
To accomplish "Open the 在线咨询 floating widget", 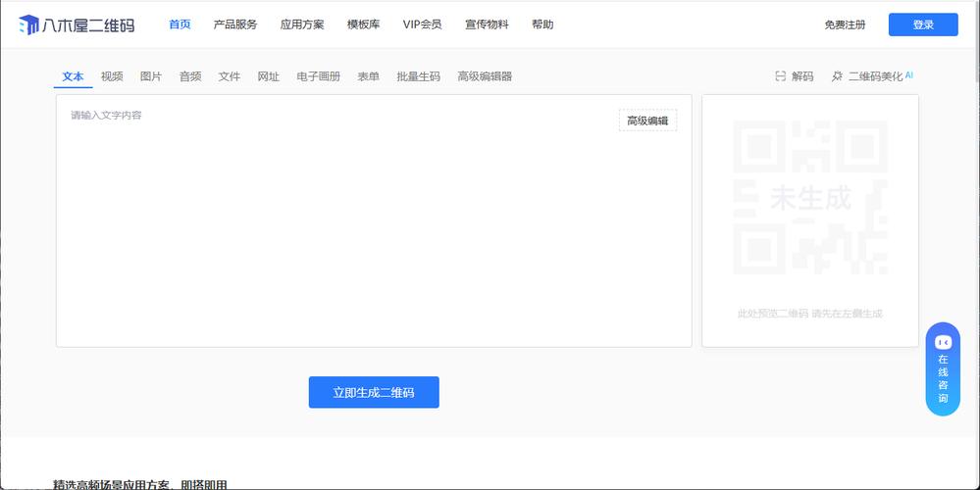I will 943,368.
